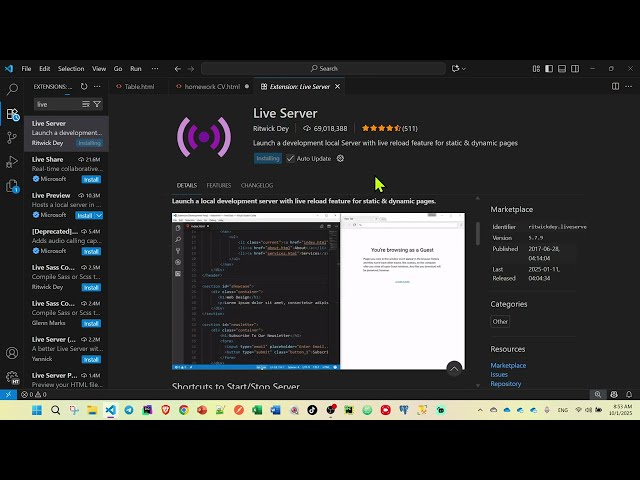Select the FEATURES tab
The image size is (640, 480).
tap(219, 185)
